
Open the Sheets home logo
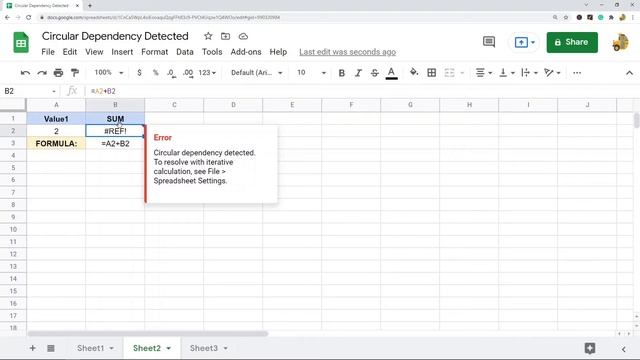click(21, 42)
